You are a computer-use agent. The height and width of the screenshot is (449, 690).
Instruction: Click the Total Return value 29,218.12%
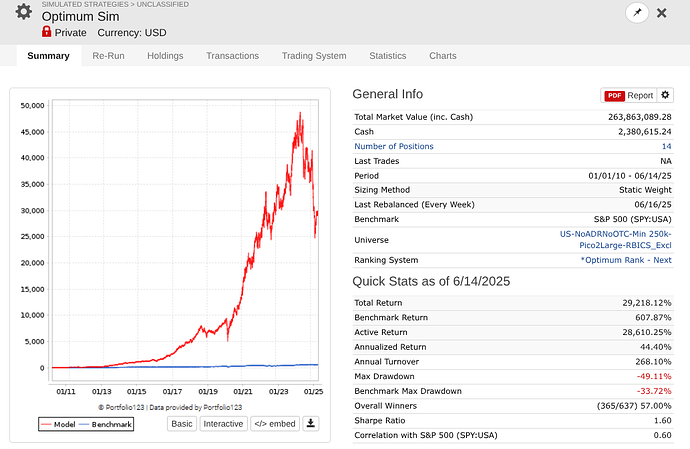tap(647, 302)
